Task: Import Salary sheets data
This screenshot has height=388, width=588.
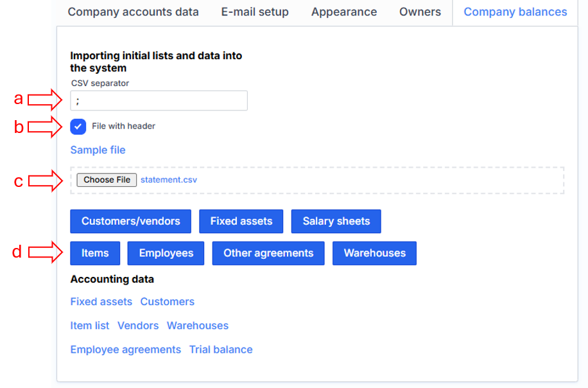Action: point(336,222)
